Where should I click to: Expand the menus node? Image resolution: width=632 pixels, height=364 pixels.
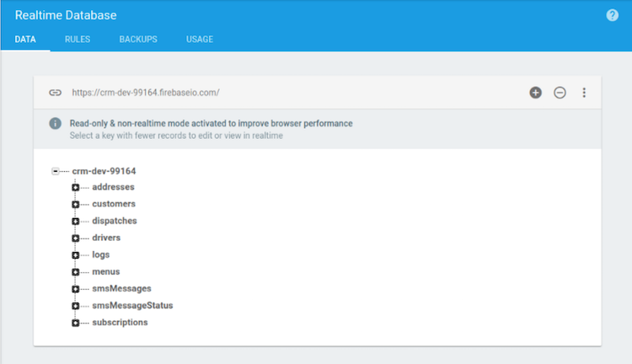point(75,272)
